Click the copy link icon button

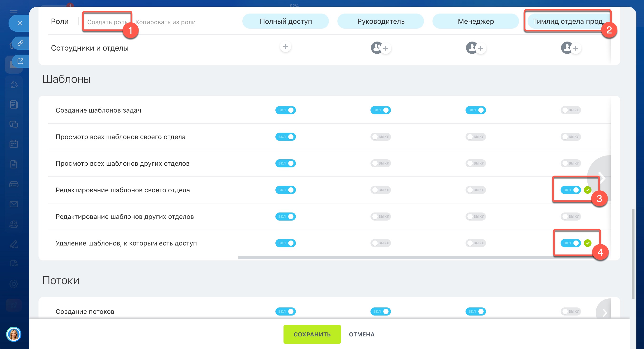20,43
